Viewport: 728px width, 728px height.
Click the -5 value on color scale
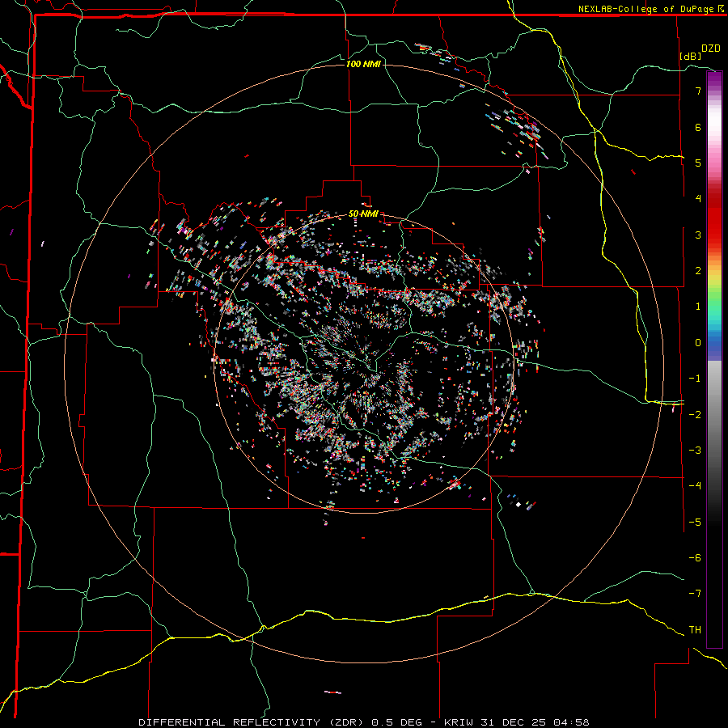pos(695,523)
